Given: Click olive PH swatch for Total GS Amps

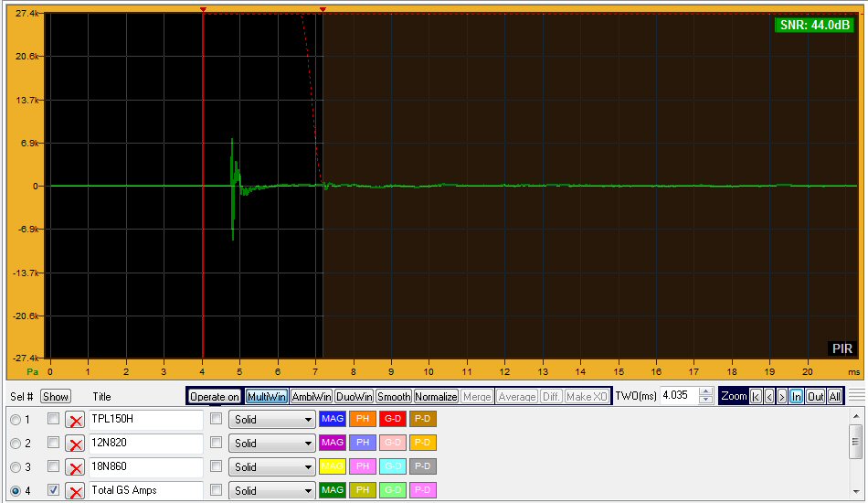Looking at the screenshot, I should click(x=363, y=489).
